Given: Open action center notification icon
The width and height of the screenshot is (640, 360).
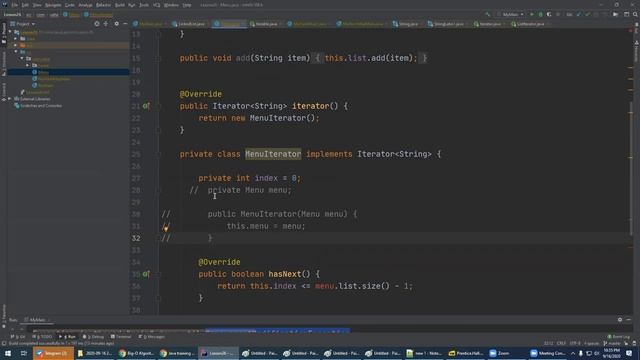Looking at the screenshot, I should pyautogui.click(x=629, y=353).
